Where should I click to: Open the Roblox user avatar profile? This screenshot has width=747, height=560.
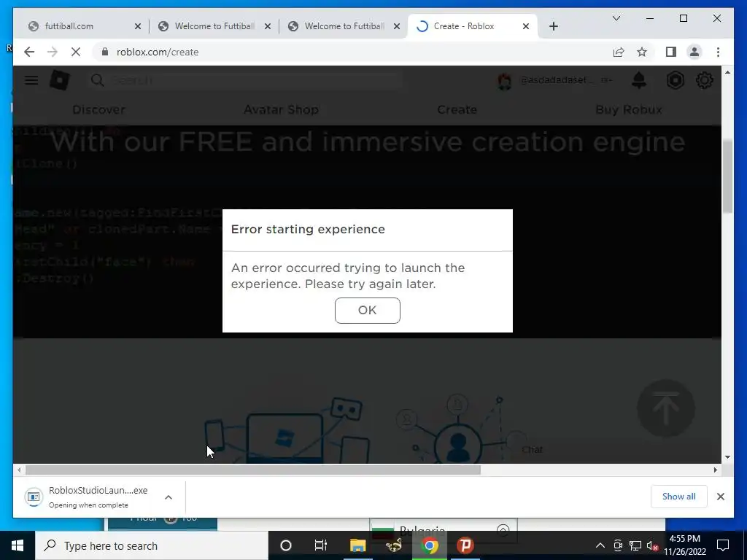coord(505,80)
